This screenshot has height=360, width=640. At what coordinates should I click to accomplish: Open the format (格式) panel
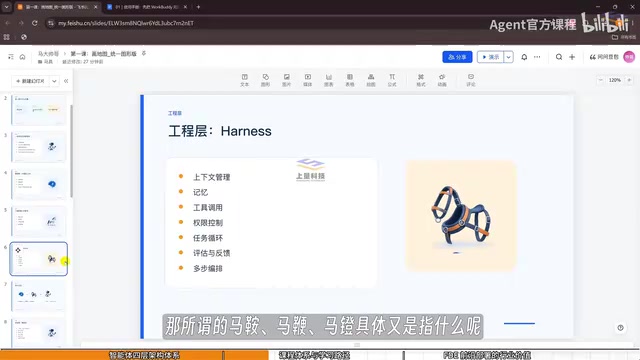point(421,80)
